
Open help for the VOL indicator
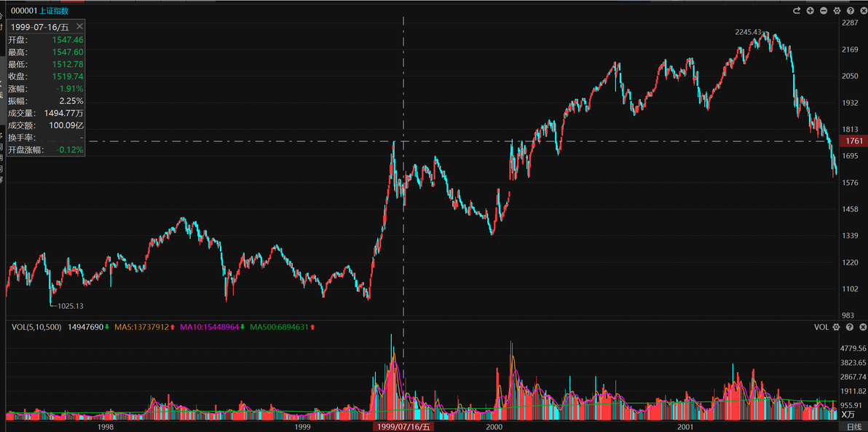[850, 327]
